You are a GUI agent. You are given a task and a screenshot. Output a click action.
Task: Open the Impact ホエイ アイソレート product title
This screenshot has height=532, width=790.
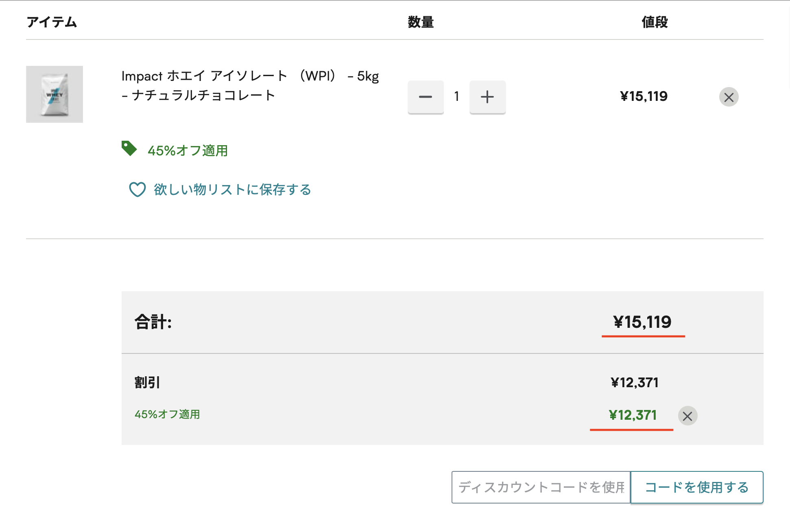pyautogui.click(x=250, y=85)
